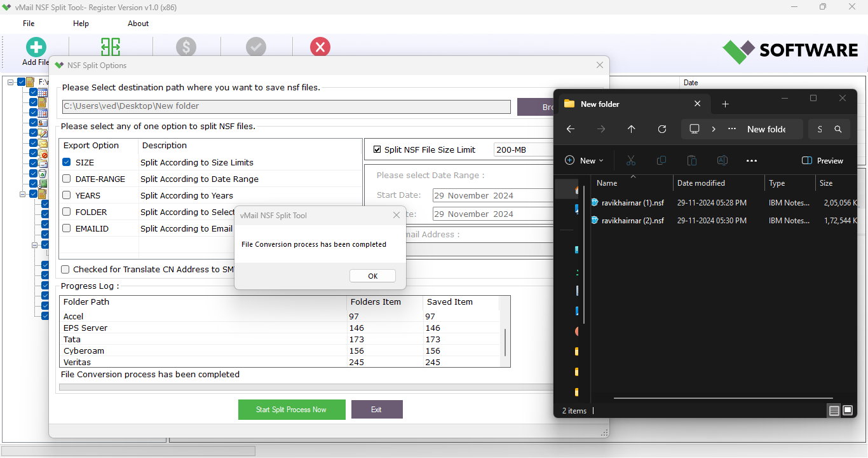
Task: Check the FOLDER export option
Action: [67, 212]
